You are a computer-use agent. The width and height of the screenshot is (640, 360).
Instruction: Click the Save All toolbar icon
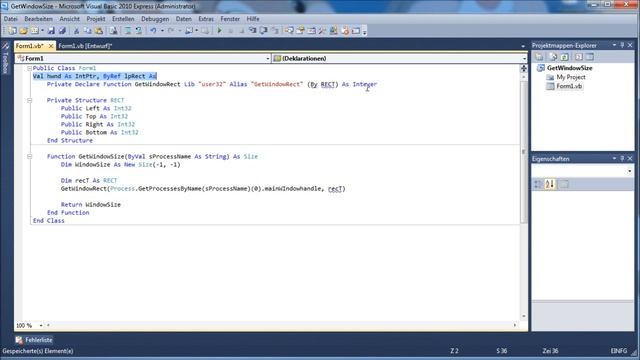(62, 31)
